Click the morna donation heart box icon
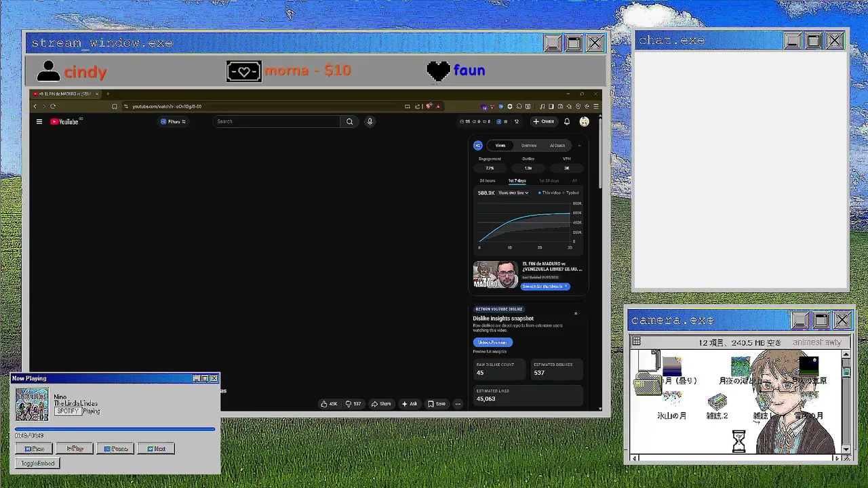The image size is (868, 488). (x=243, y=70)
